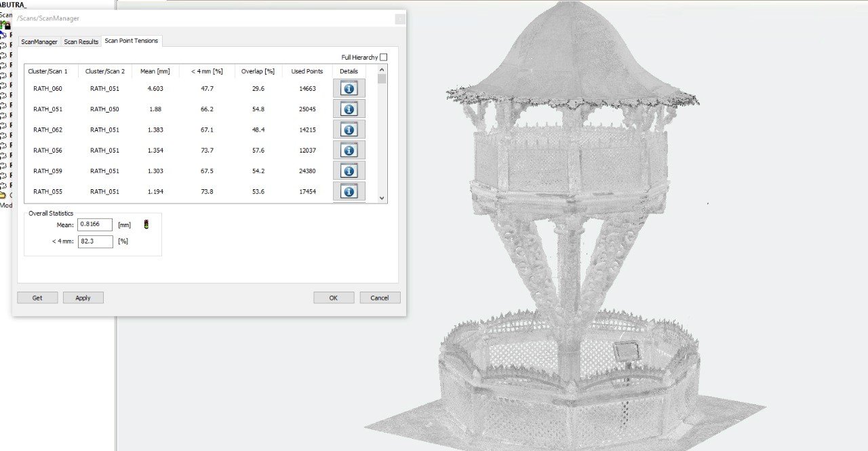Click the traffic light status icon
The height and width of the screenshot is (451, 868).
(x=146, y=224)
